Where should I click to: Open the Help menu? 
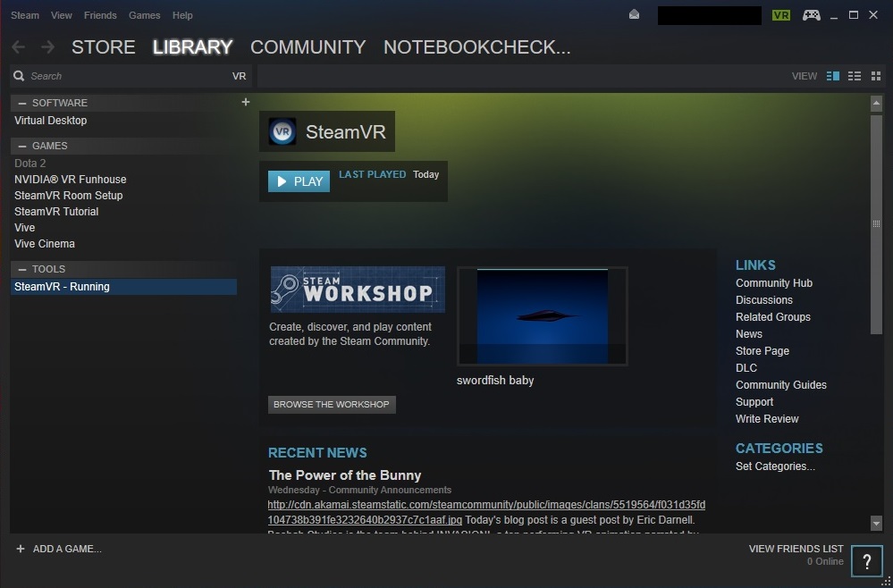click(x=182, y=15)
